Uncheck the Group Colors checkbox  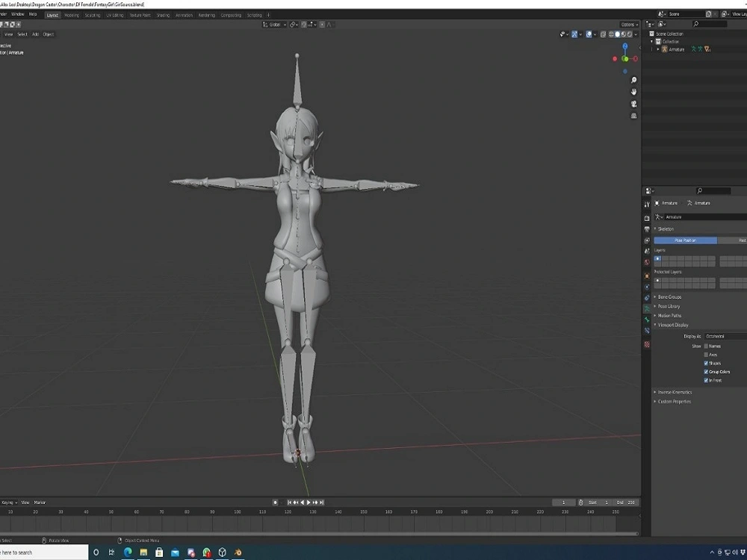pos(706,372)
